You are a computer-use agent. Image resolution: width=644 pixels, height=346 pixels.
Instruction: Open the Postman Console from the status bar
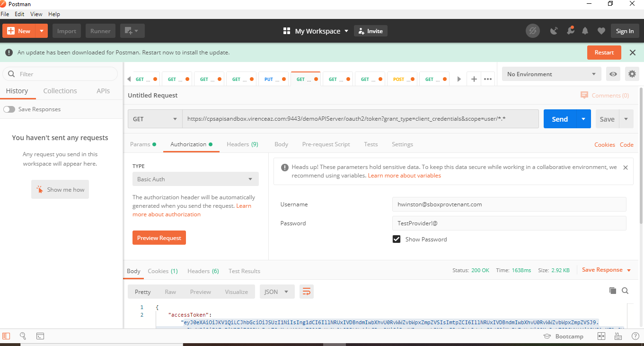[40, 336]
